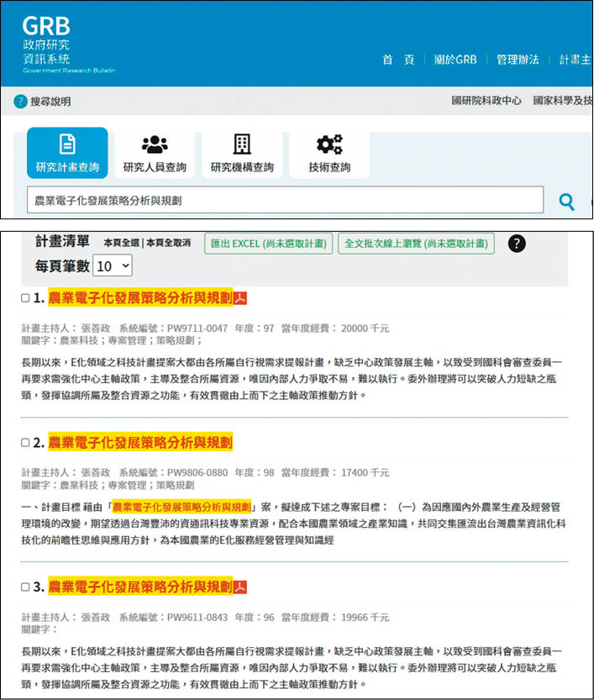Check the box for result 2
The height and width of the screenshot is (700, 594).
pos(25,442)
